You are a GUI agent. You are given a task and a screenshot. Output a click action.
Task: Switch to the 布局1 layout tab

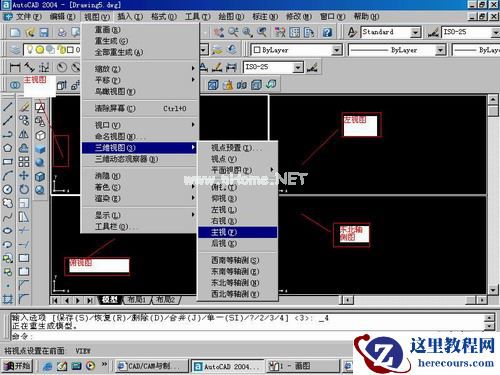click(x=137, y=300)
